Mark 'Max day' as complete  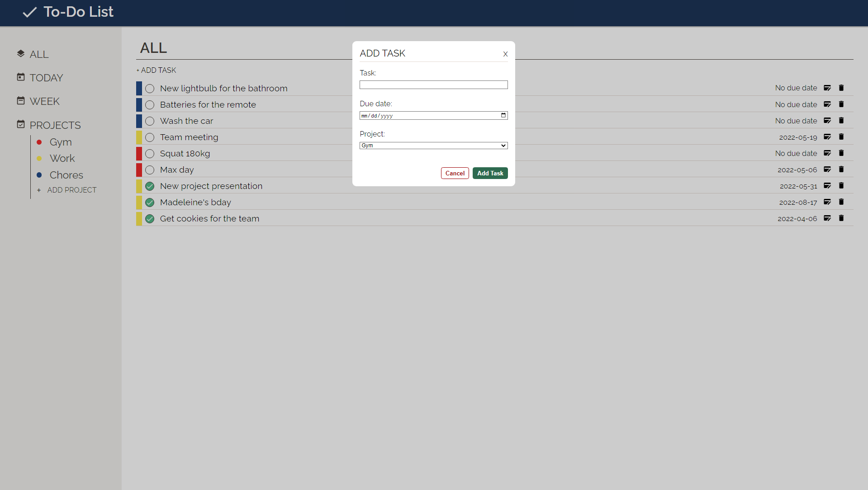[x=150, y=170]
